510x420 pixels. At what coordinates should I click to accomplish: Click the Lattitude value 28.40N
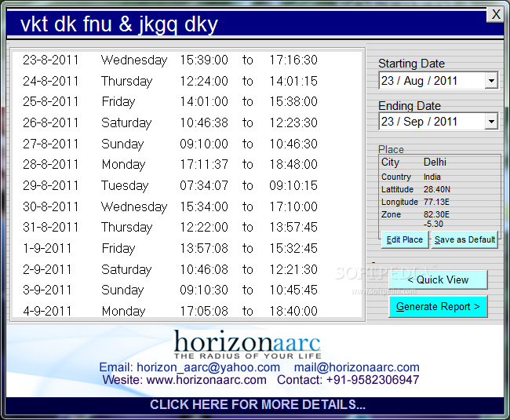[437, 189]
